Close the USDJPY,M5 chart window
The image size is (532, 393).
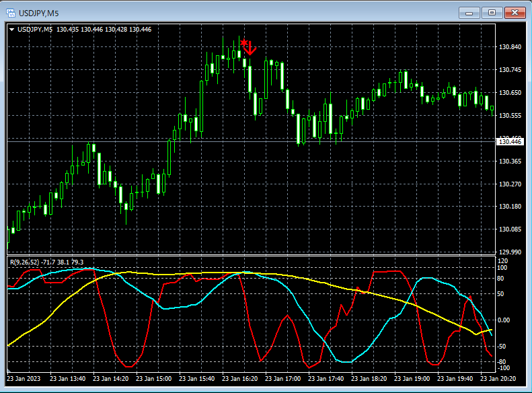pyautogui.click(x=515, y=13)
